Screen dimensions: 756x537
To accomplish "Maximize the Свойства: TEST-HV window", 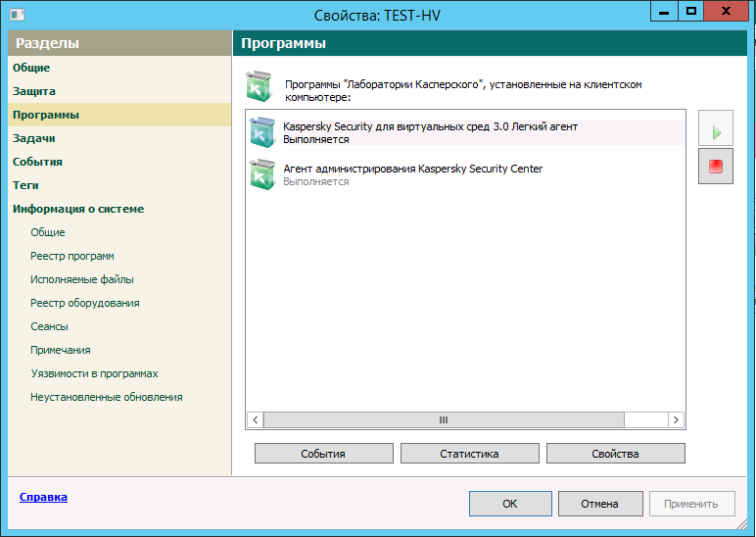I will click(x=691, y=12).
